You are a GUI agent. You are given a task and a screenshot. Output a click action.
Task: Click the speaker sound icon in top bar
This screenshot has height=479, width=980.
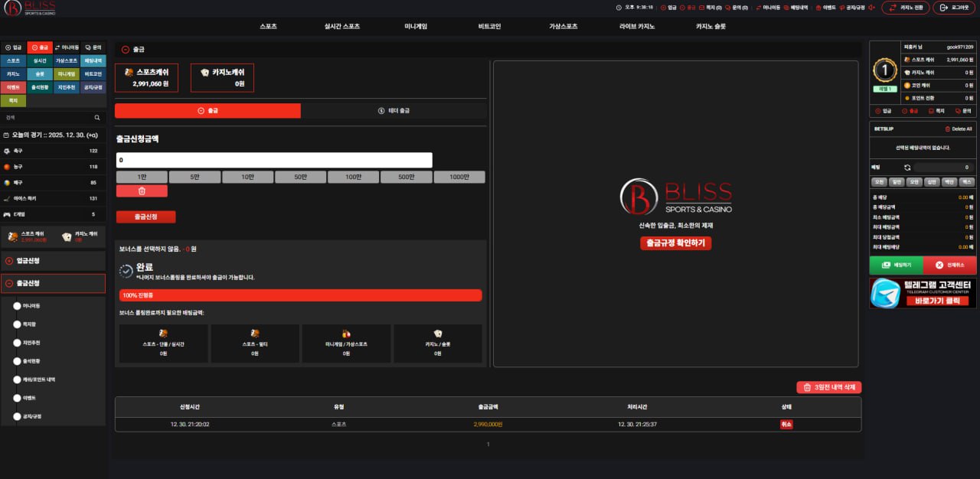[873, 8]
